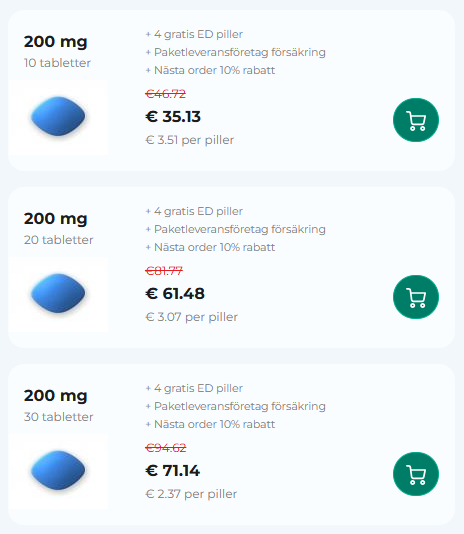The width and height of the screenshot is (464, 534).
Task: Click € 3.07 per piller text
Action: (191, 317)
